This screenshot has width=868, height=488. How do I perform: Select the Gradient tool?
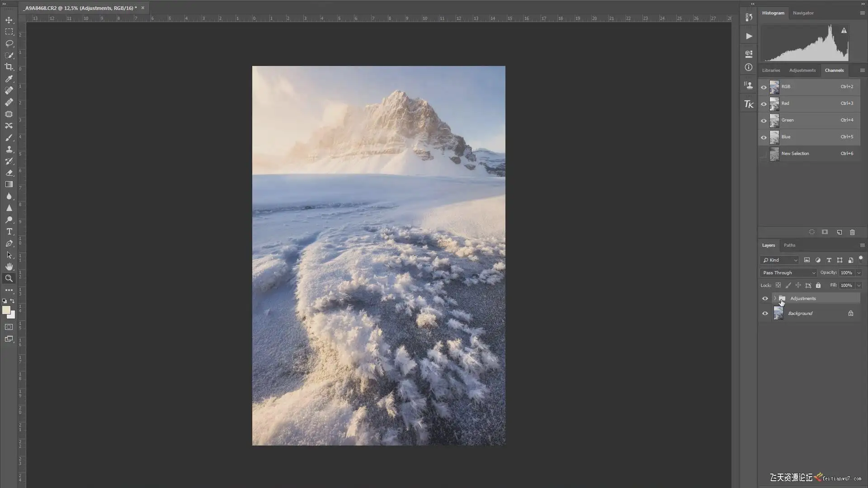point(9,184)
